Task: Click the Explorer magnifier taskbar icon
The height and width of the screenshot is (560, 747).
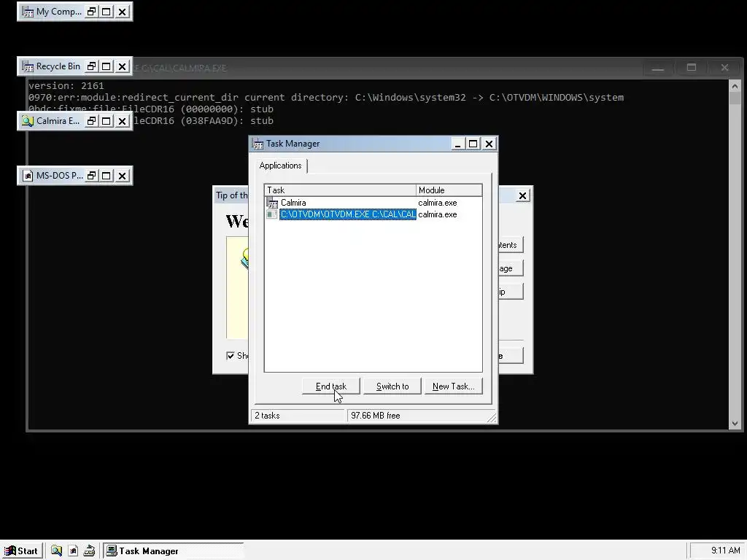Action: click(57, 551)
